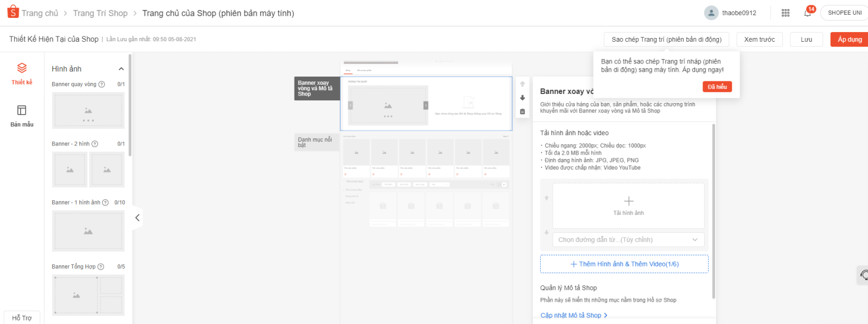Open the Chọn đường dẫn dropdown
Screen dimensions: 868x324
pos(628,240)
